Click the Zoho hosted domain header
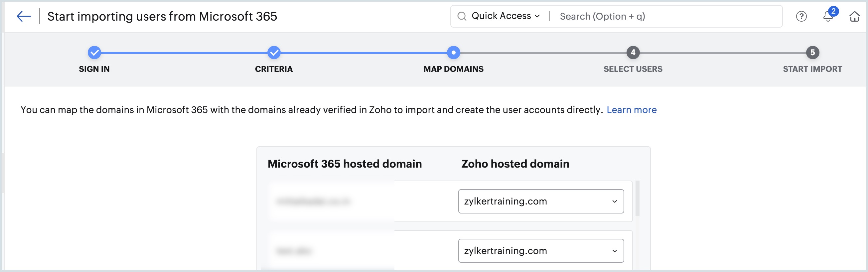The image size is (868, 272). tap(515, 164)
